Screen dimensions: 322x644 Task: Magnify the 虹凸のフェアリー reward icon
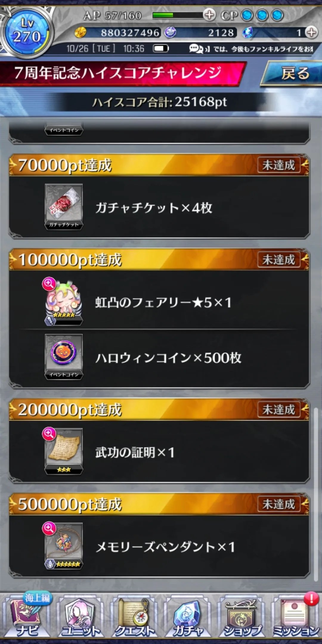click(49, 284)
